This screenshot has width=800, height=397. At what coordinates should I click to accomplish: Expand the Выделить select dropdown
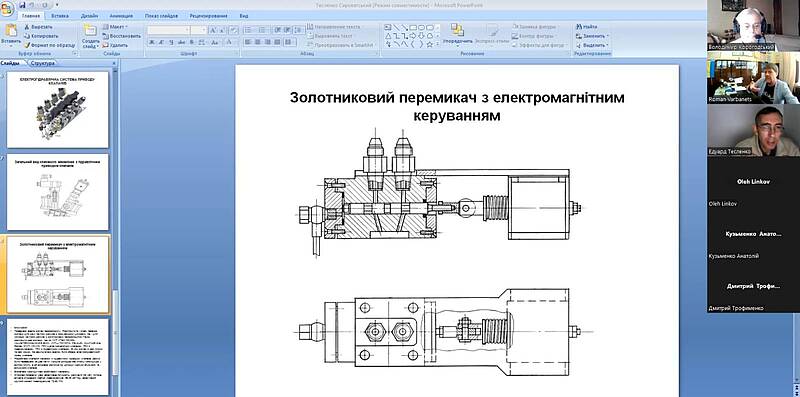pyautogui.click(x=592, y=45)
